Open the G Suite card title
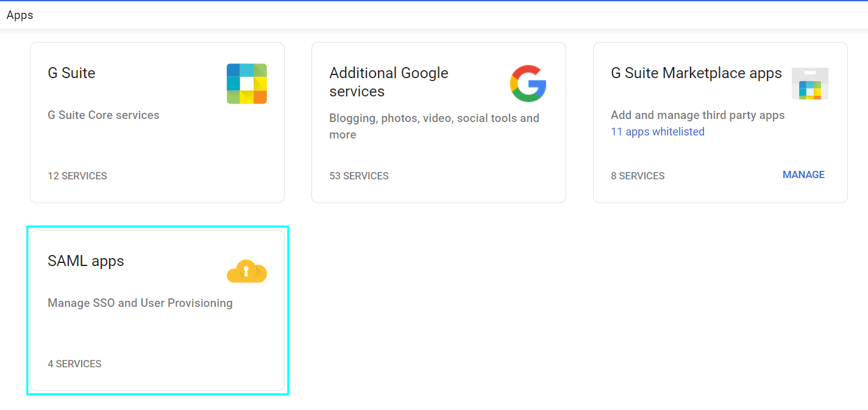The height and width of the screenshot is (410, 868). coord(71,73)
